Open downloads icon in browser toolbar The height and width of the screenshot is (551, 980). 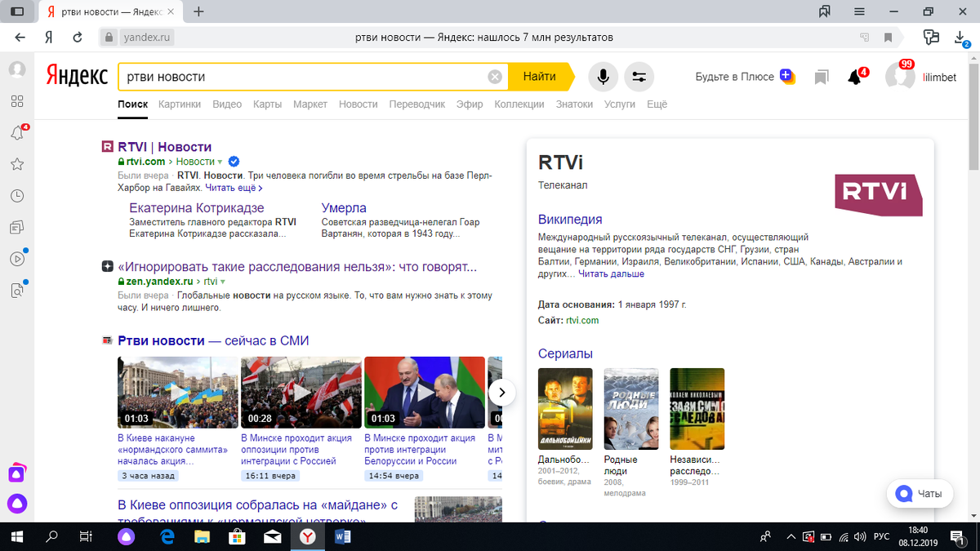click(960, 38)
